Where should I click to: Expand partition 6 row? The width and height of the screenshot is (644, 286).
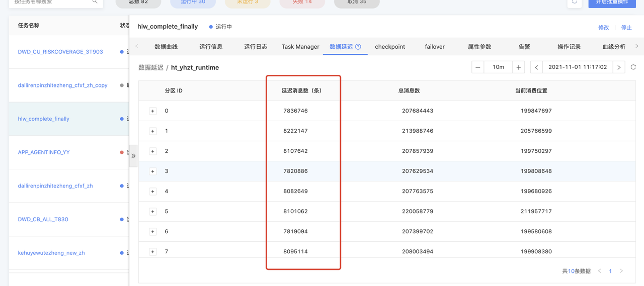tap(153, 232)
